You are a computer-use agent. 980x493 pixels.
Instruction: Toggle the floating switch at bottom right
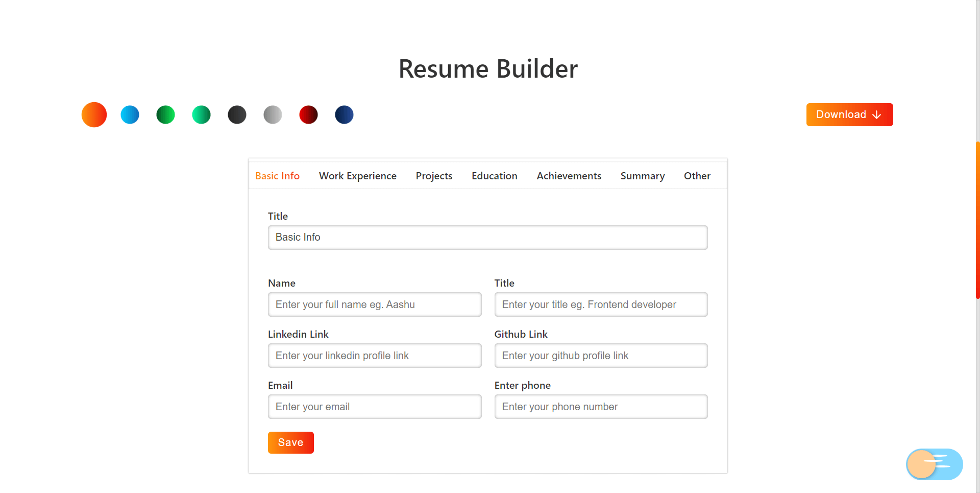tap(934, 464)
